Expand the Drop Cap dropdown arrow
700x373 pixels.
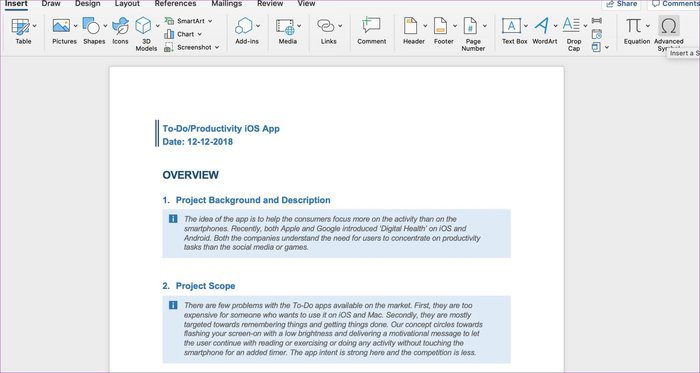click(585, 26)
